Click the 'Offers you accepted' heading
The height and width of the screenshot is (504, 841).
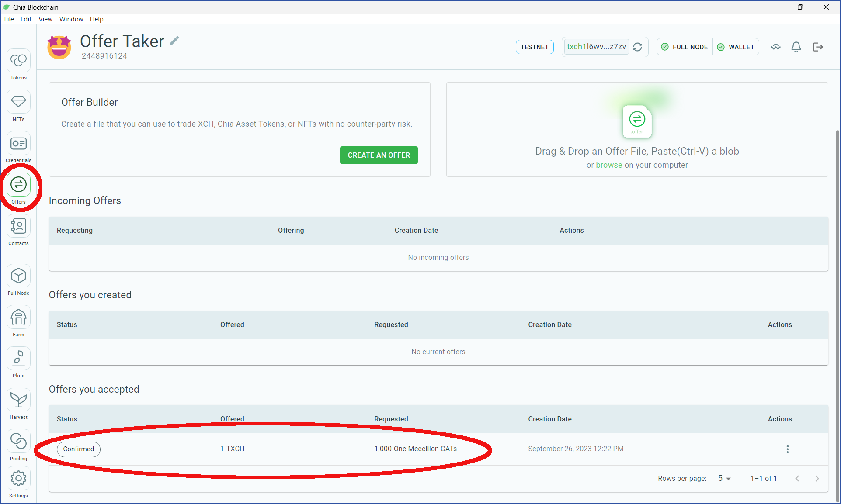pyautogui.click(x=94, y=389)
